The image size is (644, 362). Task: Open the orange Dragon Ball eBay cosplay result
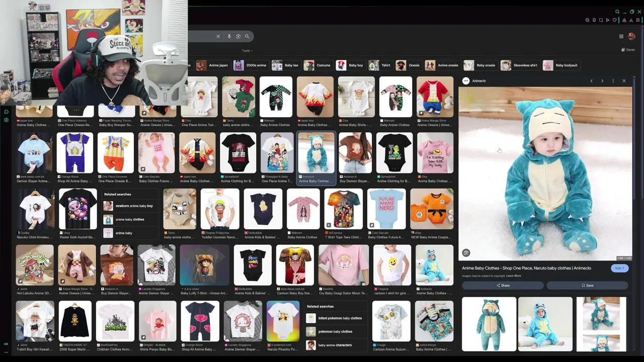432,209
